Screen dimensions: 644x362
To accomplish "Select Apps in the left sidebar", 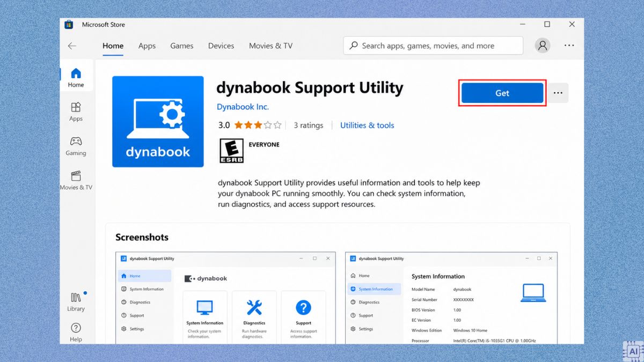I will tap(76, 112).
